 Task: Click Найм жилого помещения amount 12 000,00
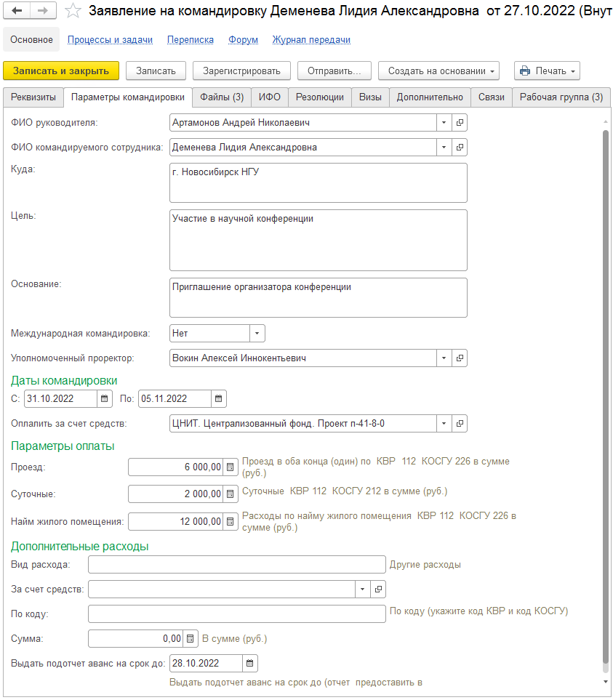(x=175, y=521)
